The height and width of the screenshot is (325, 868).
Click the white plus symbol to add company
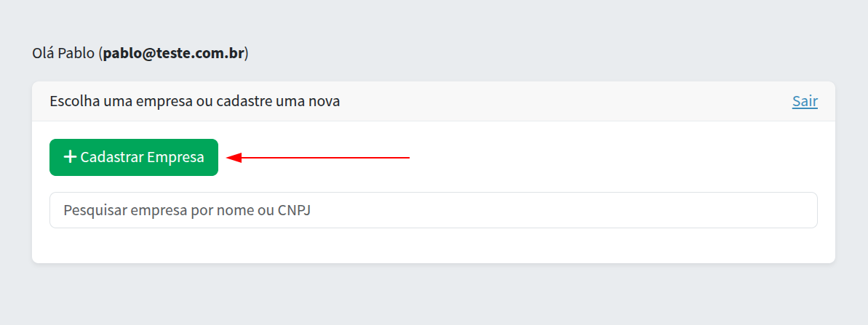pos(71,157)
